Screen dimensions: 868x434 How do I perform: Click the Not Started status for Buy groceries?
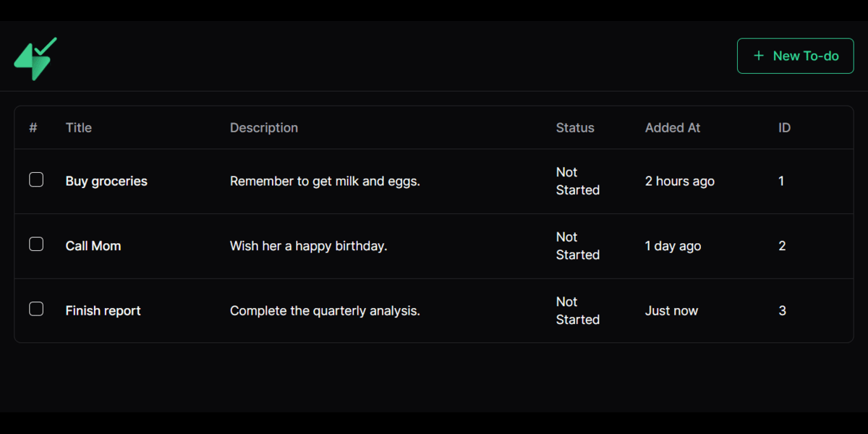[x=577, y=182]
